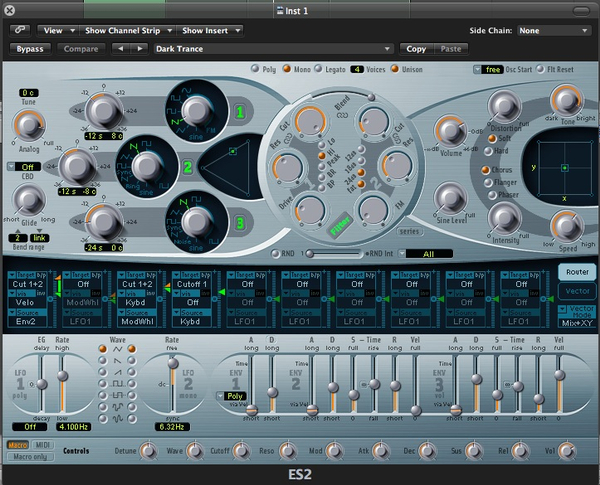Go to next preset arrow
The width and height of the screenshot is (600, 485).
point(140,49)
